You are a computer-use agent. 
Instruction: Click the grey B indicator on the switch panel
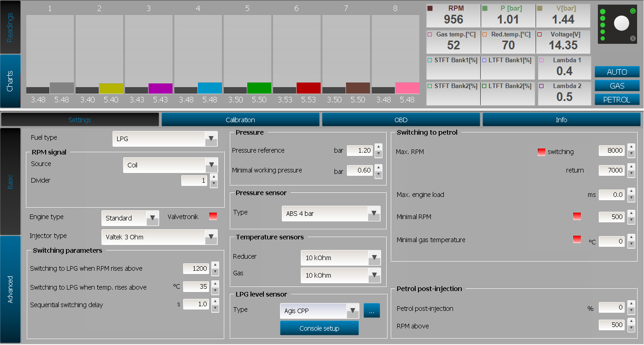tap(633, 39)
